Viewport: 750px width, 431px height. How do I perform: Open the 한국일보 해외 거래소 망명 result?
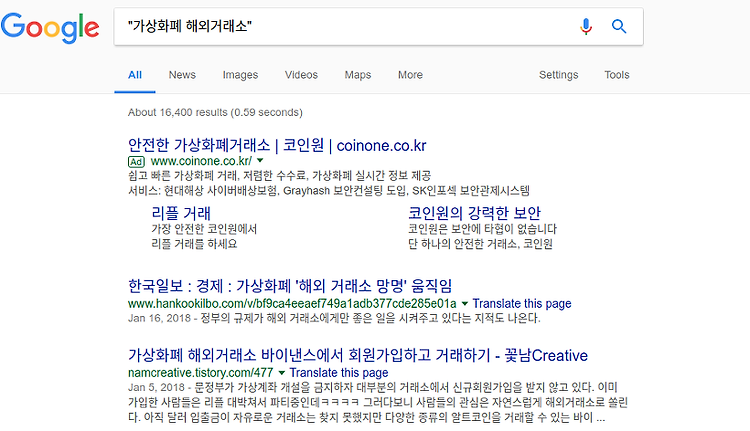pos(290,286)
